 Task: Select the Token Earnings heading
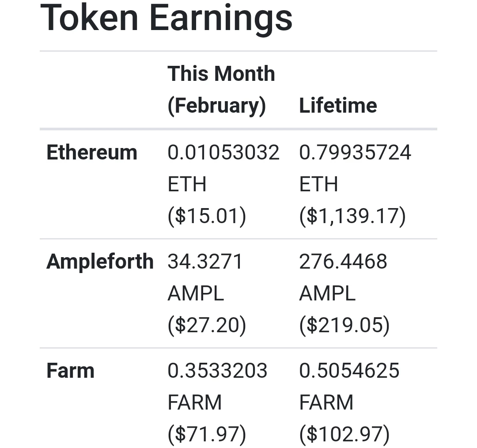tap(167, 18)
